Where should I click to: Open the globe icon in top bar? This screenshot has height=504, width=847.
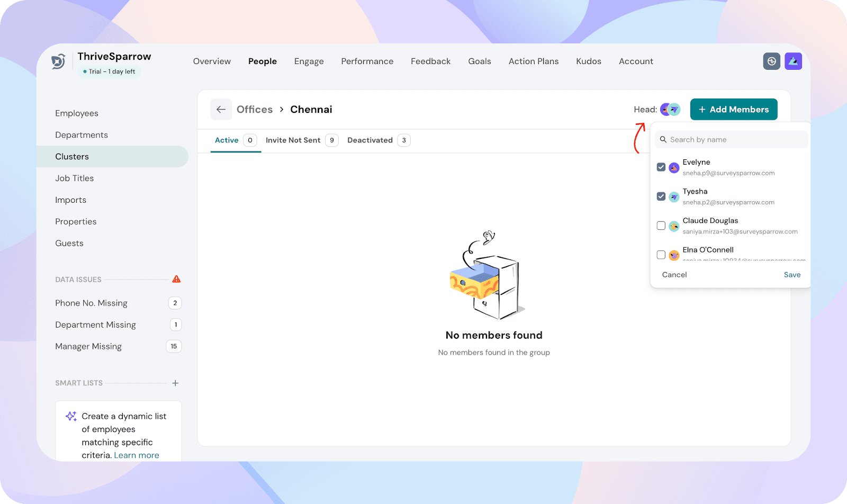click(x=771, y=61)
